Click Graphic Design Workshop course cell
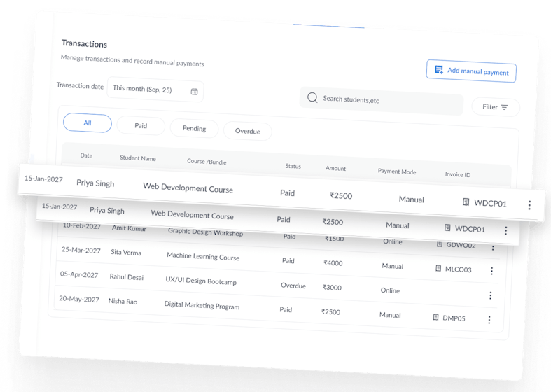Image resolution: width=551 pixels, height=392 pixels. [x=205, y=232]
